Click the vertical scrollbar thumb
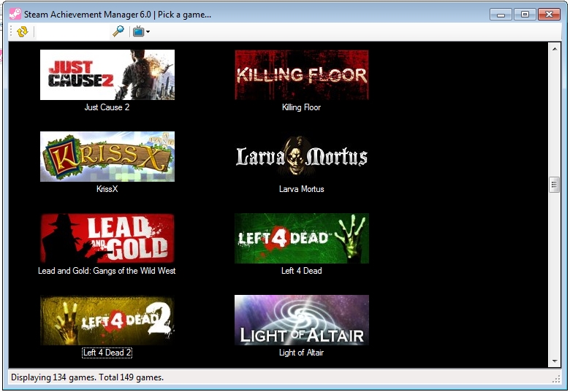This screenshot has height=392, width=570. click(554, 185)
